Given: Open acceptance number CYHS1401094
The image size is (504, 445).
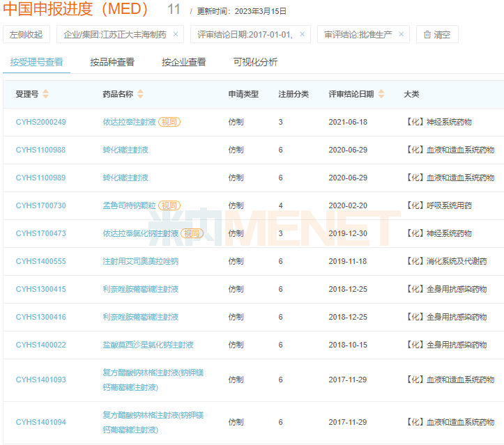Looking at the screenshot, I should click(41, 422).
